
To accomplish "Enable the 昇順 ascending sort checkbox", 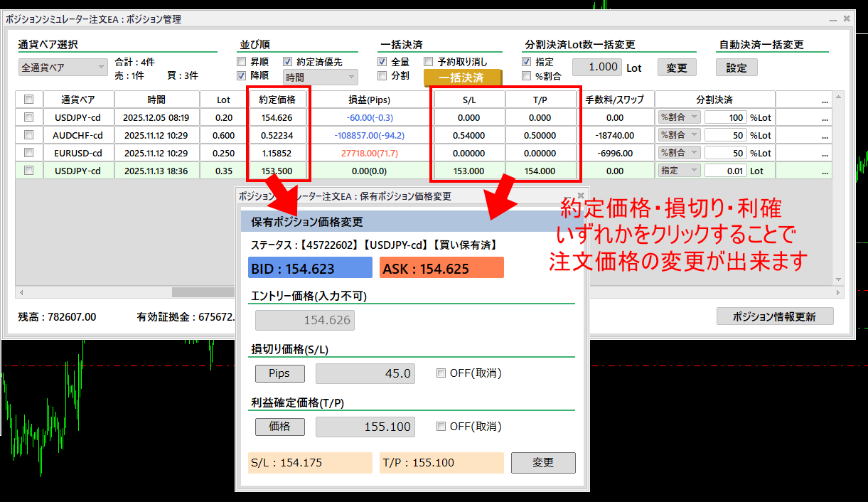I will pyautogui.click(x=242, y=62).
